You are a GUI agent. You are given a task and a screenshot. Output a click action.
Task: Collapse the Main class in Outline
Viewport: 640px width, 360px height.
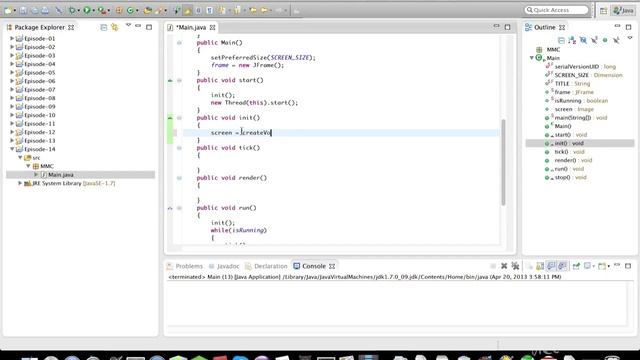coord(532,58)
